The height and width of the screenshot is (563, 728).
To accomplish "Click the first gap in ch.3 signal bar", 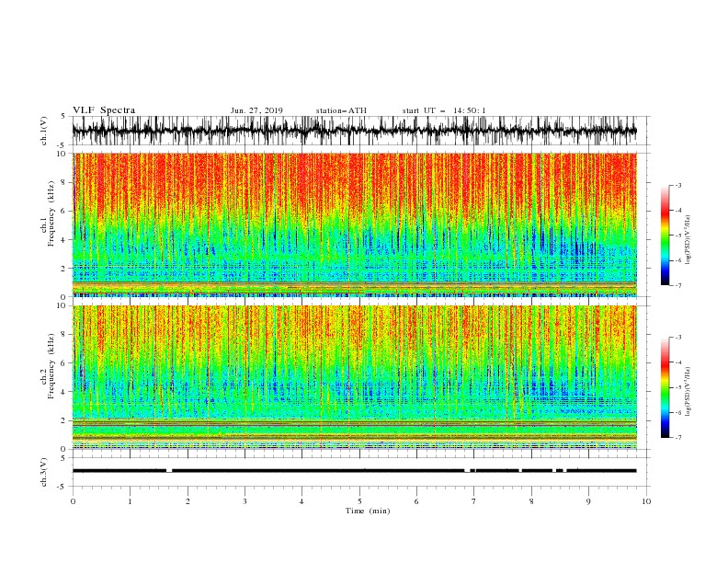I will tap(169, 471).
